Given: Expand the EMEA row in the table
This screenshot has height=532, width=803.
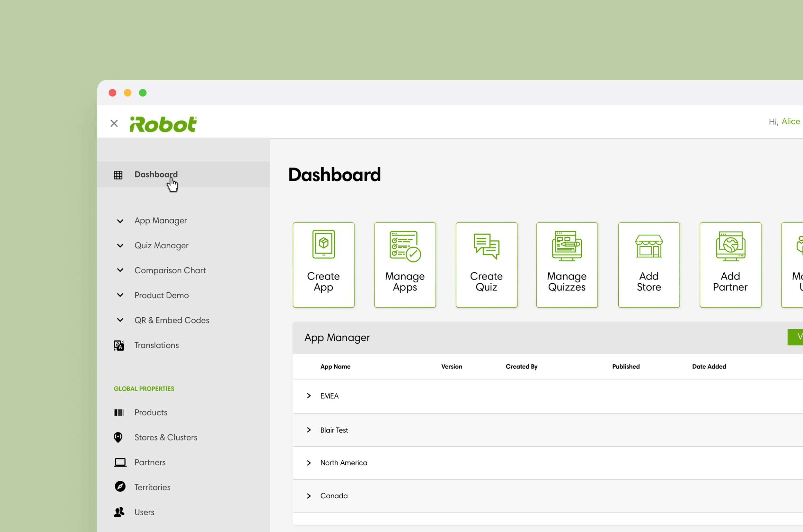Looking at the screenshot, I should point(309,396).
